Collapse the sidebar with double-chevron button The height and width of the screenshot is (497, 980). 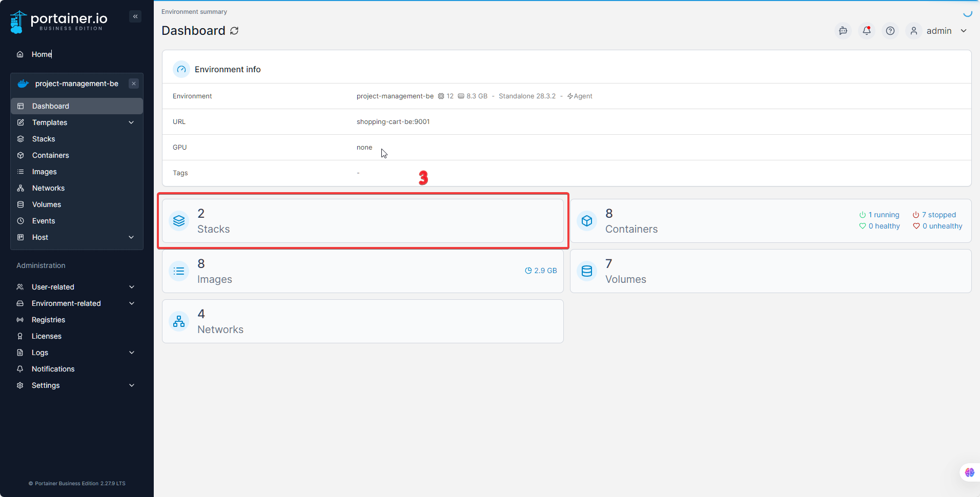[x=135, y=16]
